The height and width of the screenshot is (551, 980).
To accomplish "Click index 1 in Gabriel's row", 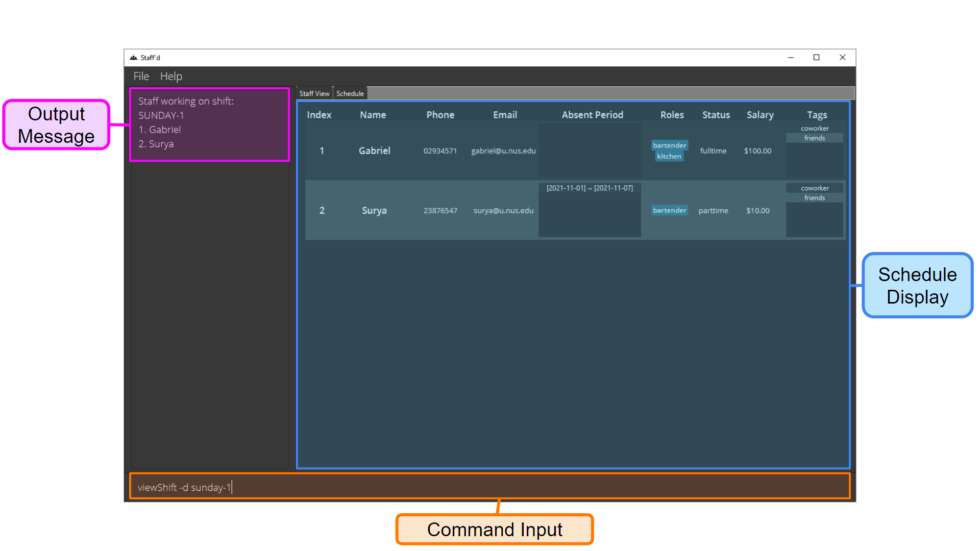I will [x=322, y=151].
